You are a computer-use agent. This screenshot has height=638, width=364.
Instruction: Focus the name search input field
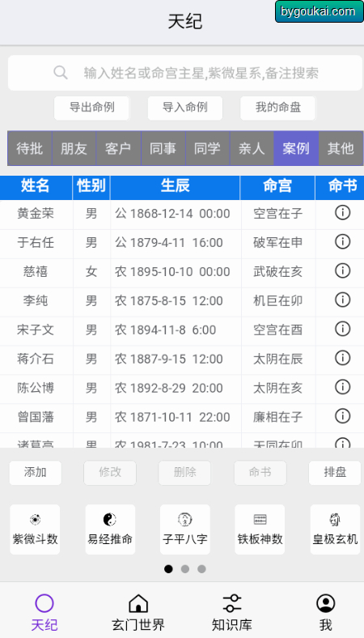click(x=185, y=73)
